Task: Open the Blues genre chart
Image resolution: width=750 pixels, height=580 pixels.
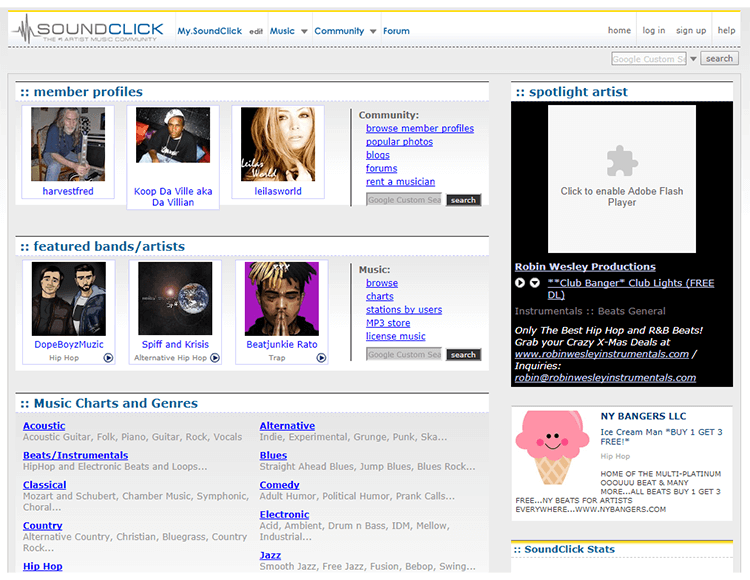Action: [x=273, y=455]
